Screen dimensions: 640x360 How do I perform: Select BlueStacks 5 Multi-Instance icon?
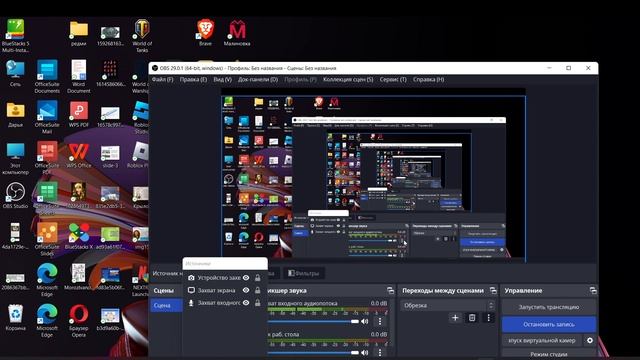click(x=16, y=36)
